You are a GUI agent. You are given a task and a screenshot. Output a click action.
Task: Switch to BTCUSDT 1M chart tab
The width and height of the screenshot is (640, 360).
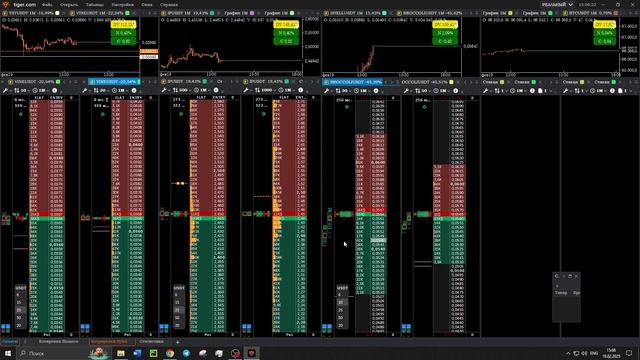click(590, 13)
